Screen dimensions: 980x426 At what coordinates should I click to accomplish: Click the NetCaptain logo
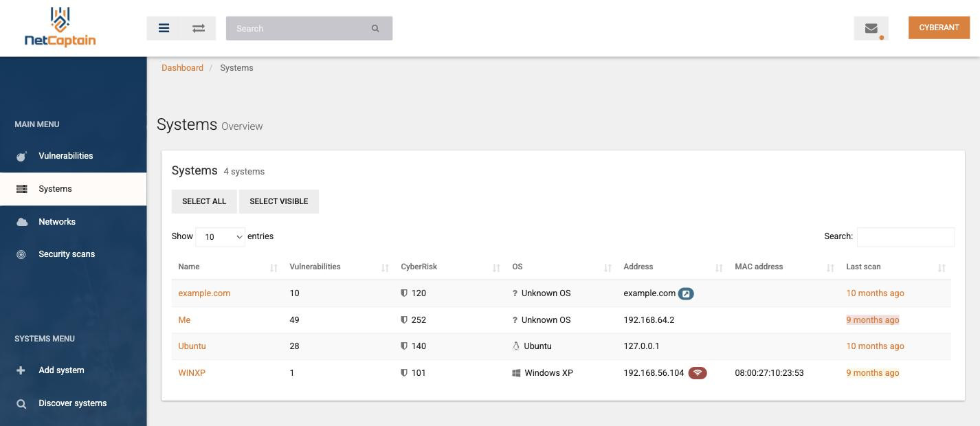60,27
